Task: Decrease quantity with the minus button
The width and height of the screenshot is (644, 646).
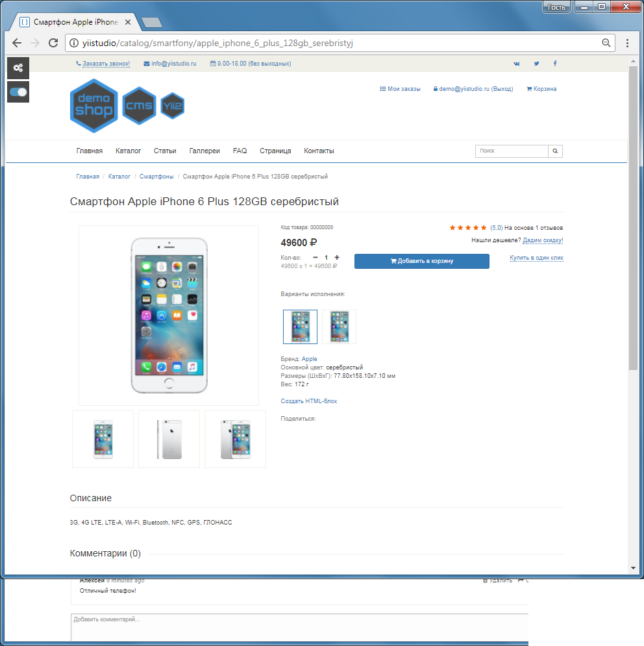Action: [316, 258]
